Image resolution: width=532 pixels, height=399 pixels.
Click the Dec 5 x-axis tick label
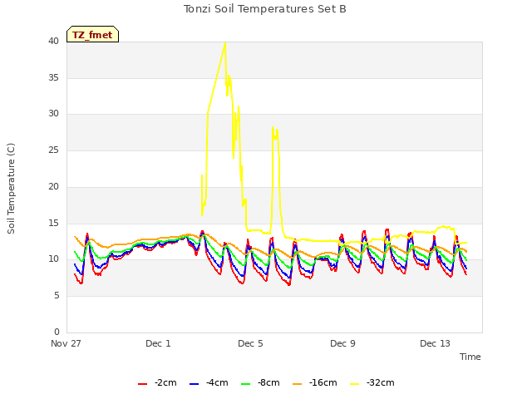coord(250,343)
